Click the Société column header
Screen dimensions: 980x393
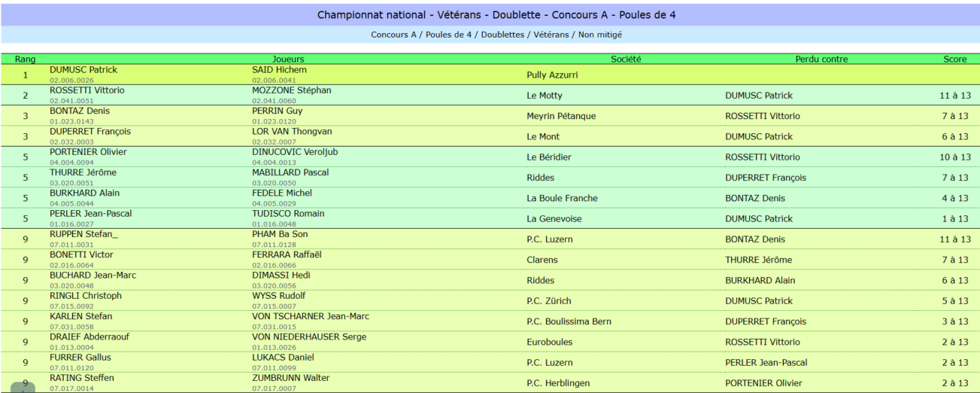[x=626, y=59]
